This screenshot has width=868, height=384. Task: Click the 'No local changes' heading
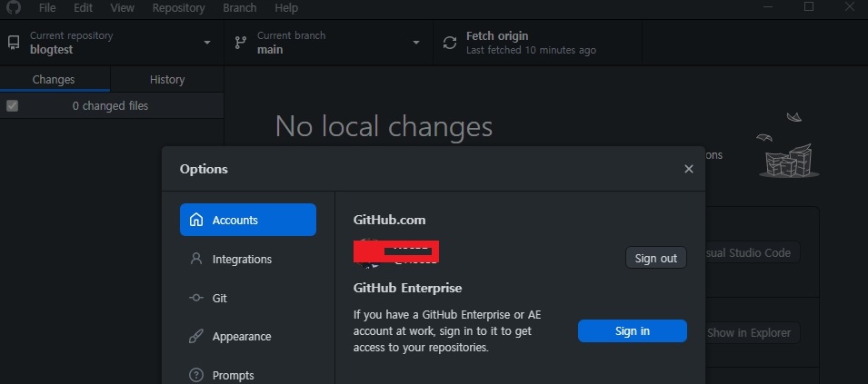[384, 126]
